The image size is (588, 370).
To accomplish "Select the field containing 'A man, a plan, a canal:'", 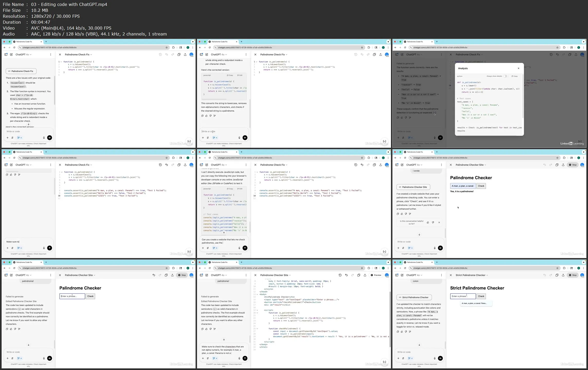I will (x=463, y=186).
